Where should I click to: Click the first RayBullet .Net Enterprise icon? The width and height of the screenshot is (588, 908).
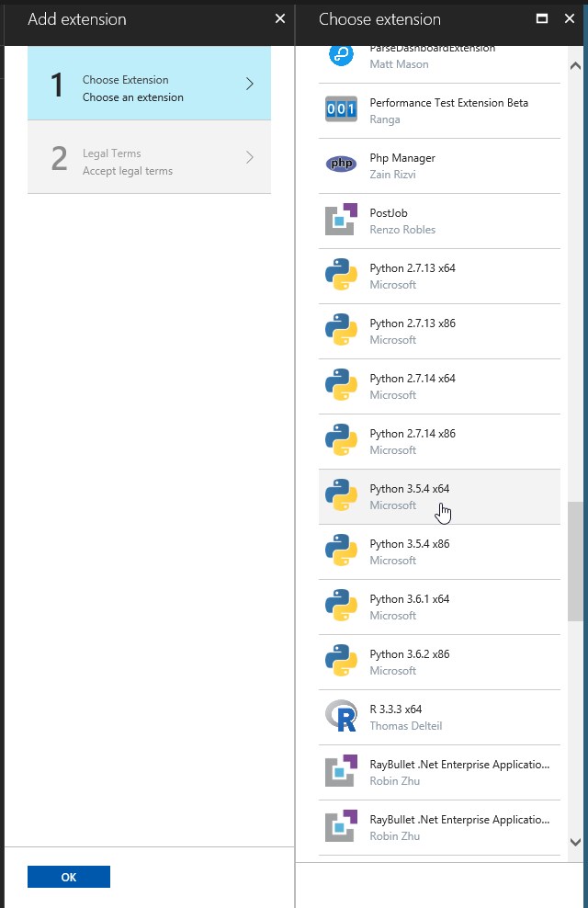point(341,771)
